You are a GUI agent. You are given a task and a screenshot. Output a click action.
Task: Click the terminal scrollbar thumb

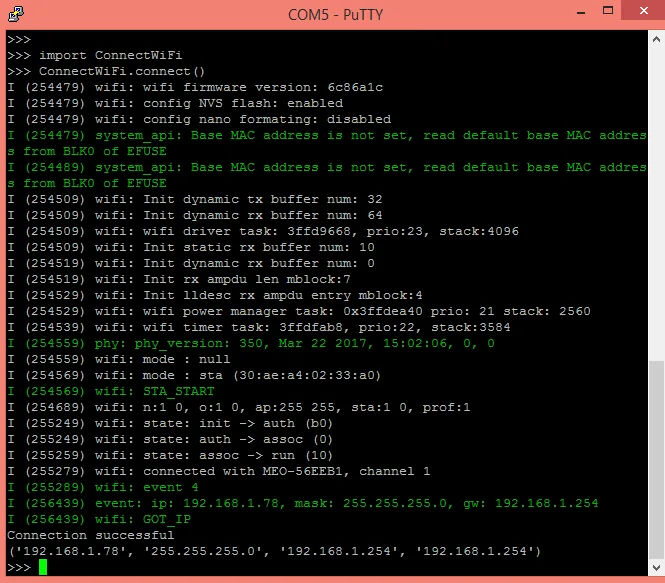[656, 460]
